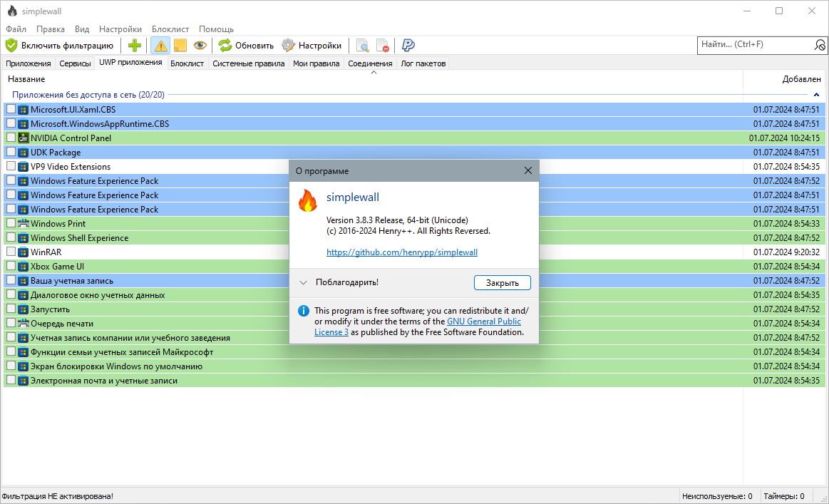This screenshot has width=829, height=504.
Task: Click the search magnifier icon in search box
Action: pyautogui.click(x=820, y=46)
